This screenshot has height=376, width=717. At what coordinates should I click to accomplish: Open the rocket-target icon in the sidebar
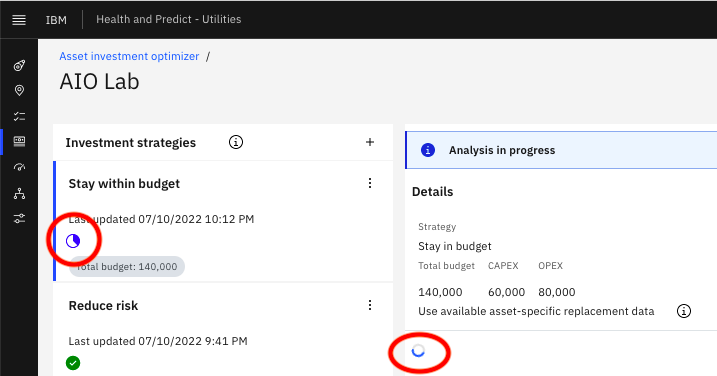tap(19, 65)
